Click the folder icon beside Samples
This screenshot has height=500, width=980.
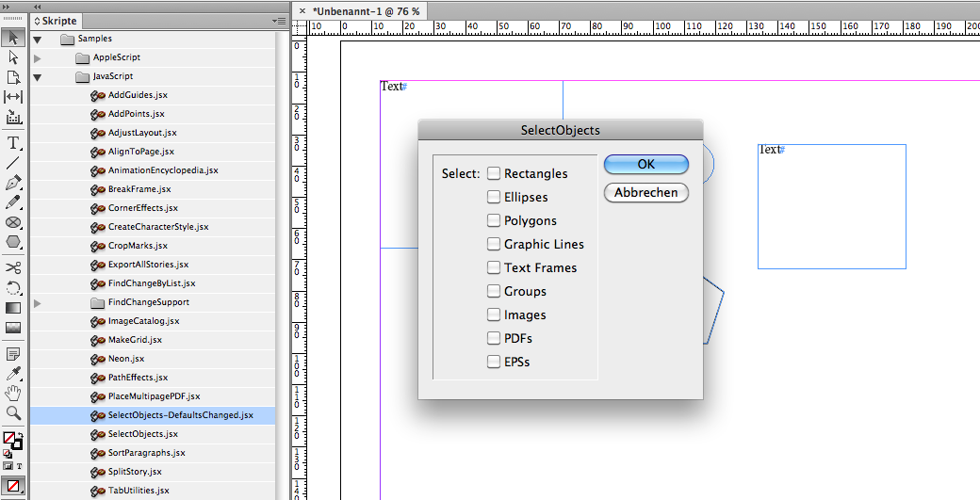[68, 39]
